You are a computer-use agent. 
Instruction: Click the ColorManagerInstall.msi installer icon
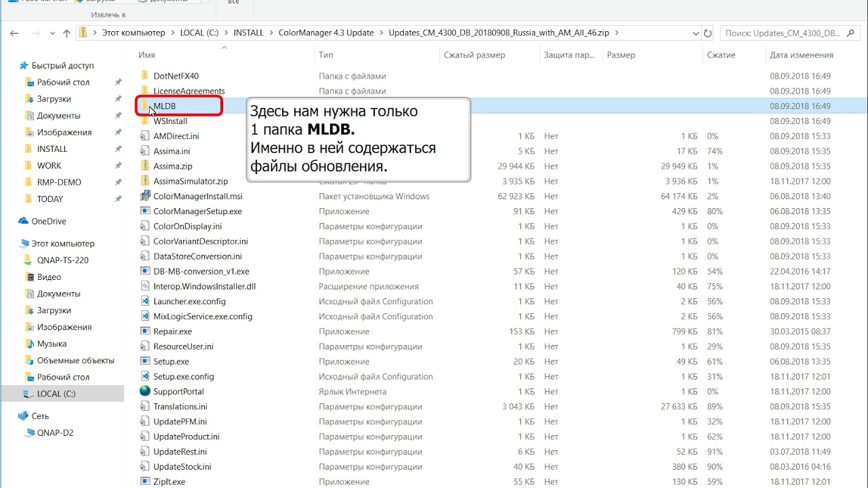[x=144, y=196]
